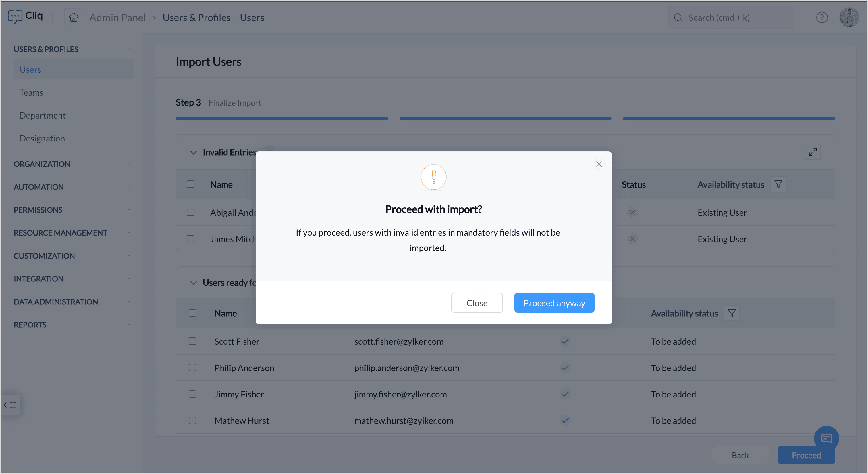Image resolution: width=868 pixels, height=474 pixels.
Task: Collapse the Users & Profiles sidebar section
Action: [129, 49]
